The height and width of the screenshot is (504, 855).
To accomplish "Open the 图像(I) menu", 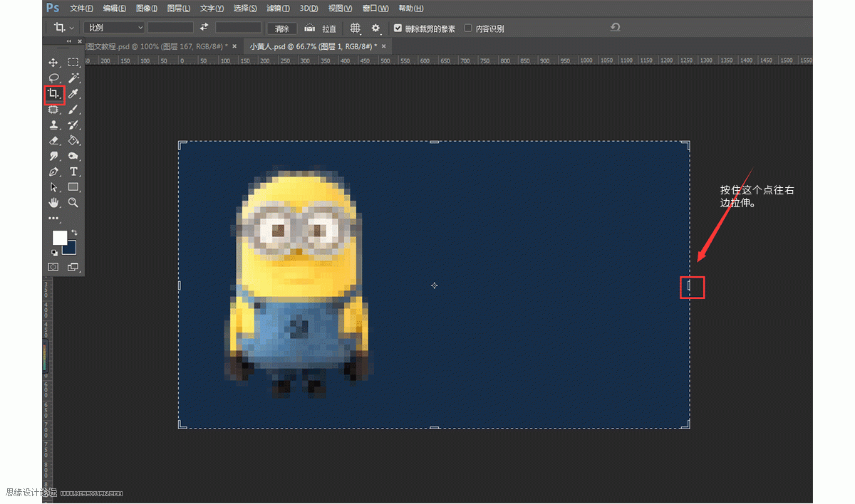I will click(x=146, y=9).
